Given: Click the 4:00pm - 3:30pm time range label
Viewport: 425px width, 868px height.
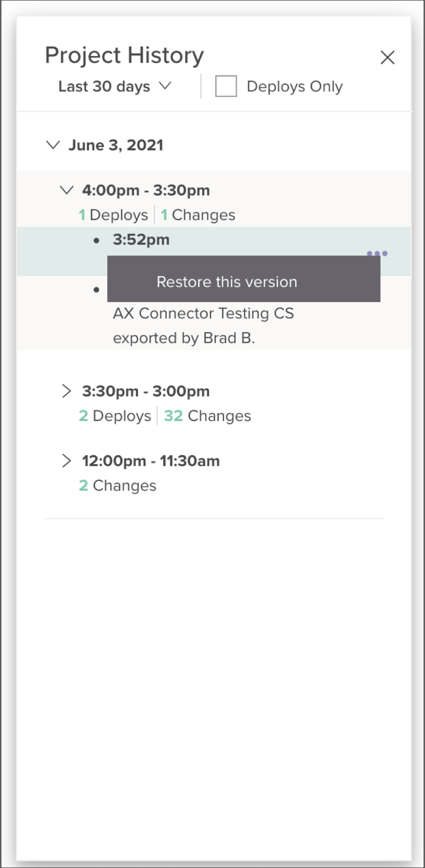Looking at the screenshot, I should (x=146, y=190).
